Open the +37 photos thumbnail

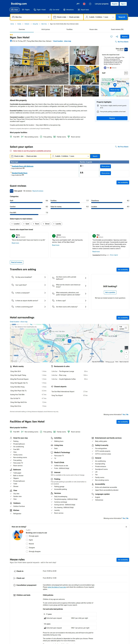(90, 91)
